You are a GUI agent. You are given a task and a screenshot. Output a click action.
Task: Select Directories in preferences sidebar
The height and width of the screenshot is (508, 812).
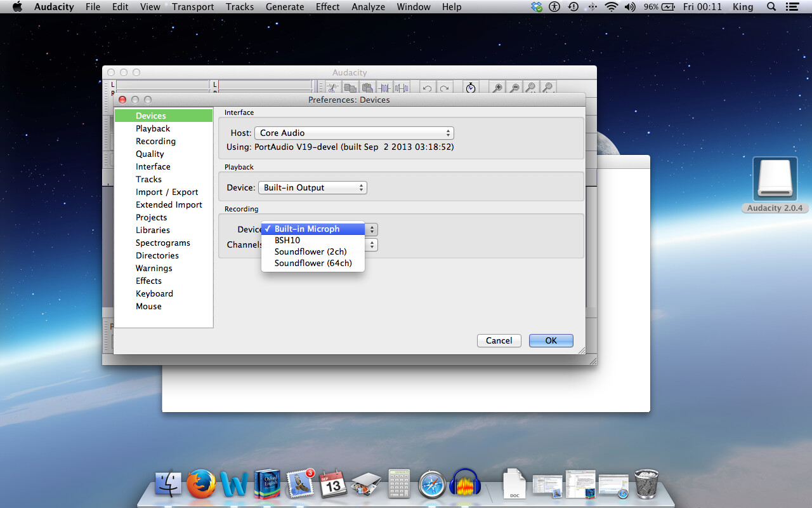coord(164,255)
